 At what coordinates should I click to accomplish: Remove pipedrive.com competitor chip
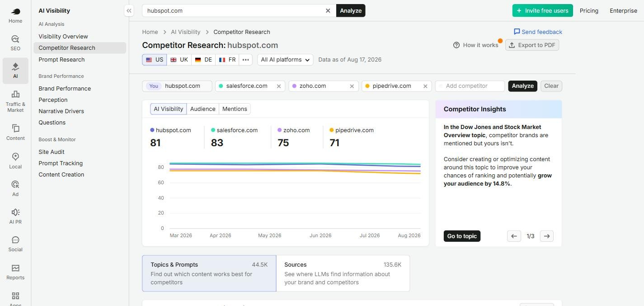click(x=425, y=86)
